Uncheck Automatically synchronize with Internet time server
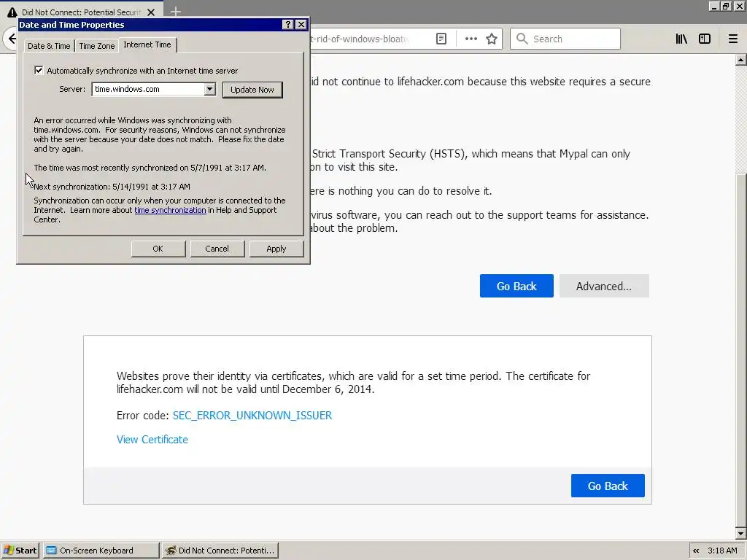Screen dimensions: 747x560 (39, 71)
